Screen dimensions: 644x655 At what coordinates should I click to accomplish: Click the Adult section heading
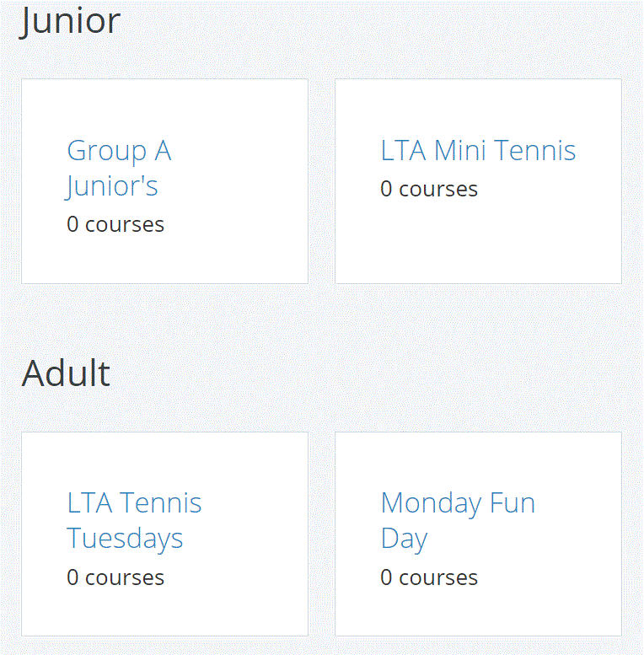coord(66,373)
